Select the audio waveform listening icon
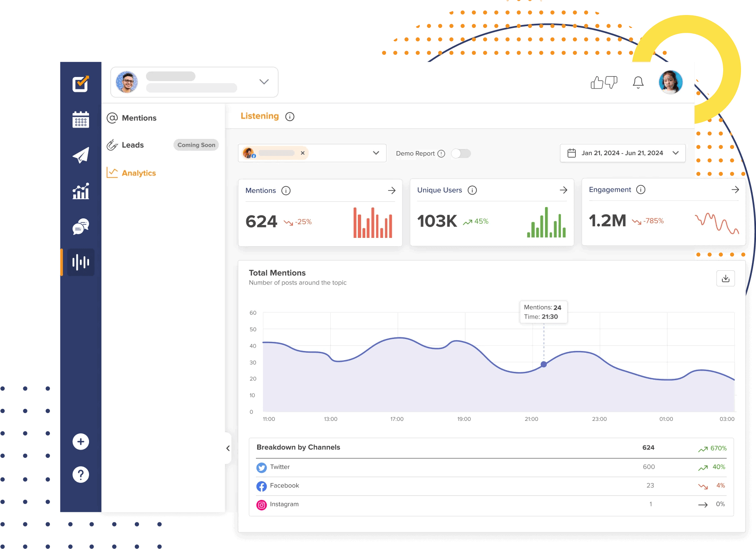The image size is (756, 549). coord(81,262)
